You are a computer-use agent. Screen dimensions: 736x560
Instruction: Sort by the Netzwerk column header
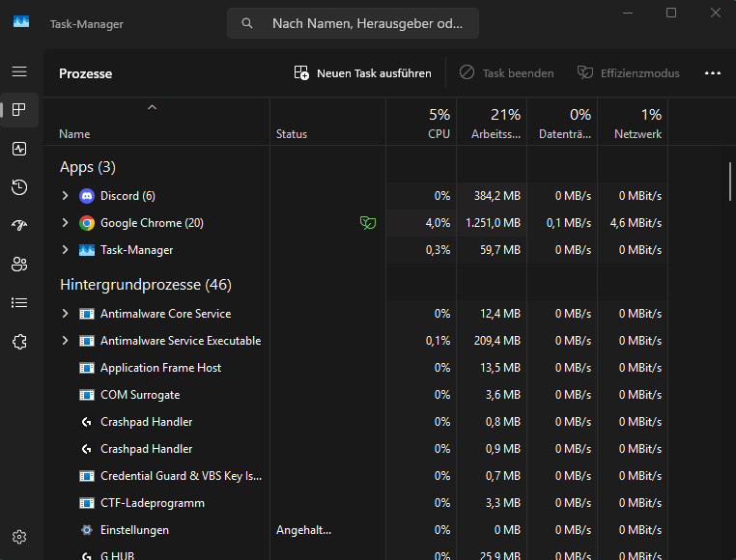click(x=633, y=122)
